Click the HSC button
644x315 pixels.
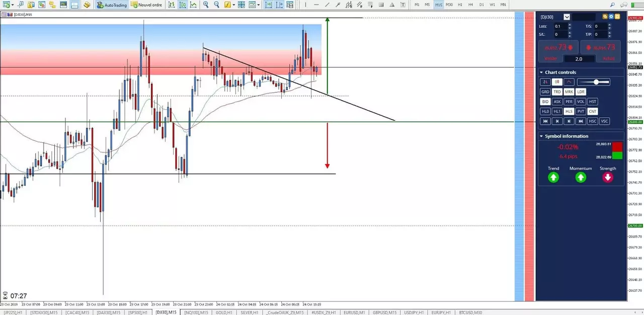tap(593, 121)
